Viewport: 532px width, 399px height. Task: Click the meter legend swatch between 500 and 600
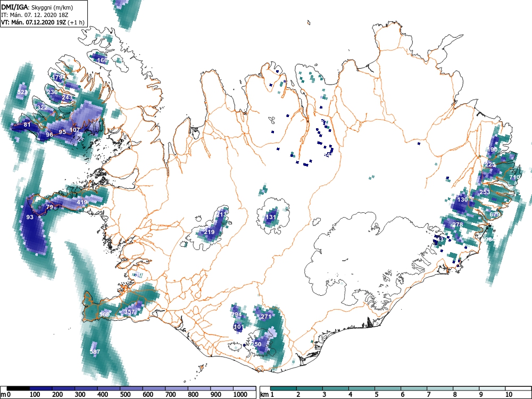[x=131, y=388]
